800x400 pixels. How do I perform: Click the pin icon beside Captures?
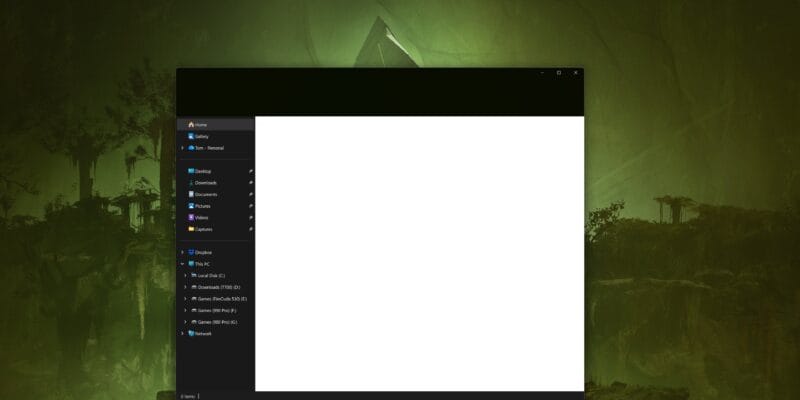(251, 229)
